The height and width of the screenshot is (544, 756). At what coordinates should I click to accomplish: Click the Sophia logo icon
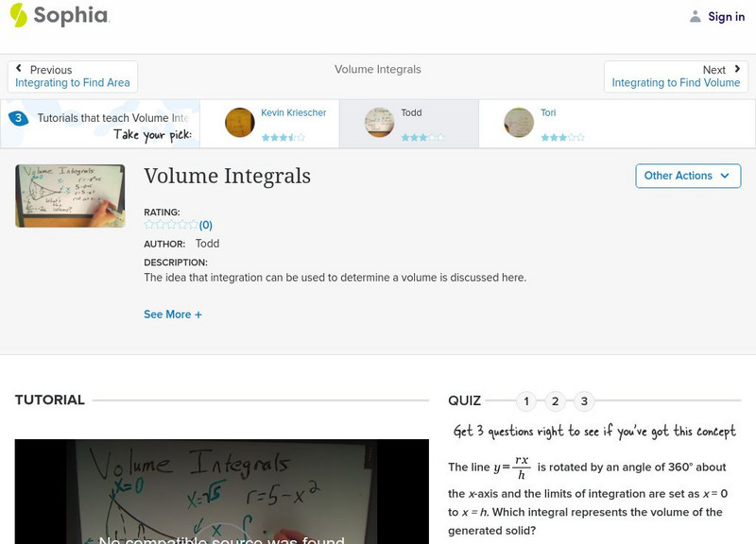18,15
